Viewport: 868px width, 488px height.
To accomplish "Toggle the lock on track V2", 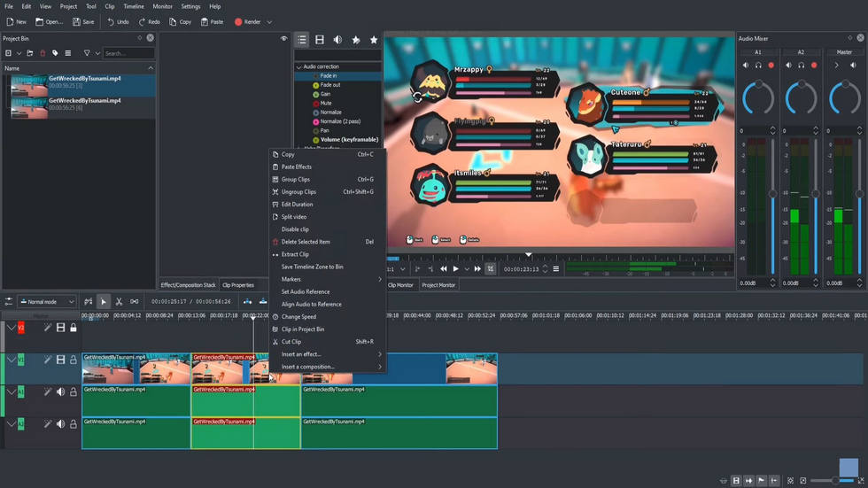I will [74, 328].
